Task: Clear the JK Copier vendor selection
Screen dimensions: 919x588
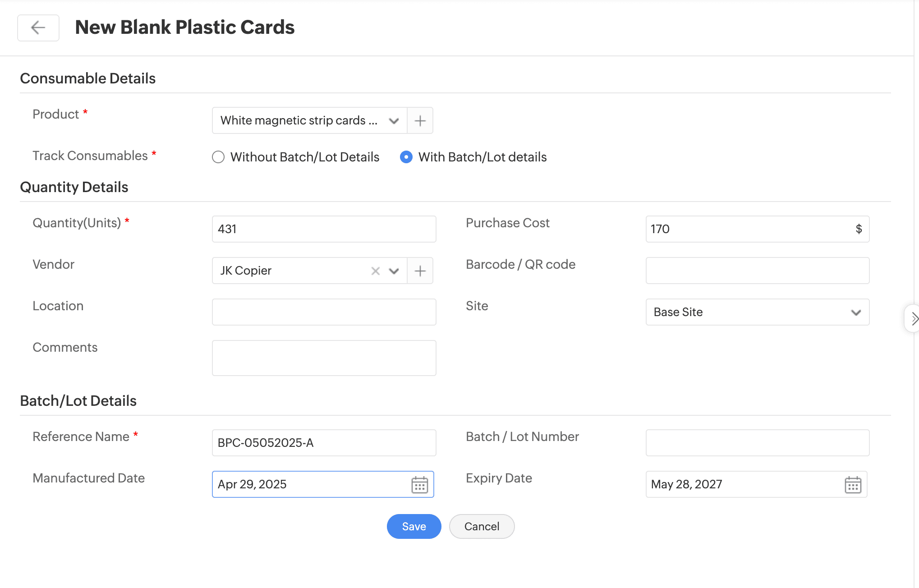Action: (375, 271)
